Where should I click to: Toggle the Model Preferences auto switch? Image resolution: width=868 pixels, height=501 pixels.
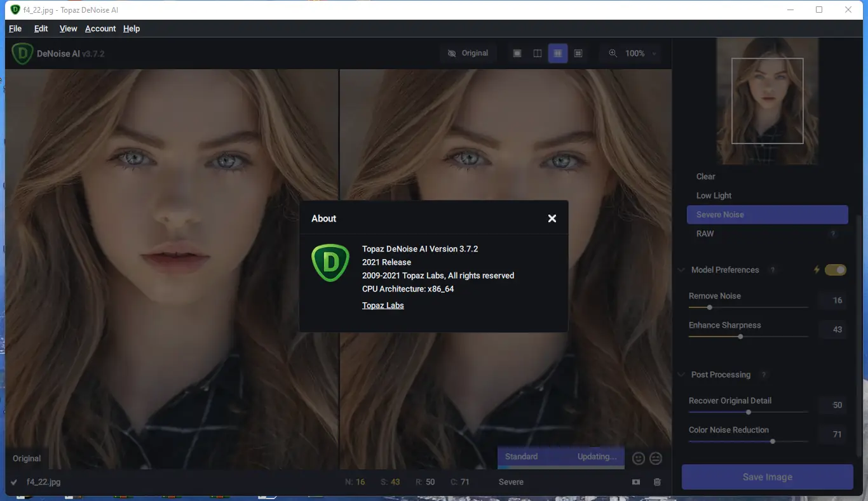click(x=836, y=270)
